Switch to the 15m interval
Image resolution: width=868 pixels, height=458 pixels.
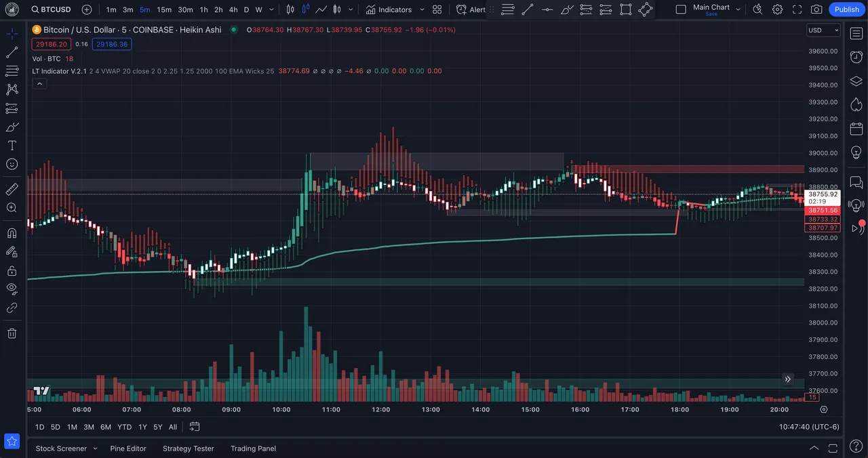(164, 9)
